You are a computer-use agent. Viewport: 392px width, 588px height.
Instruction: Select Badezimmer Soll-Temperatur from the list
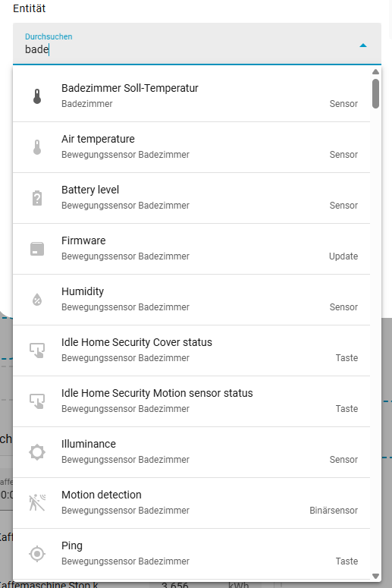point(192,96)
